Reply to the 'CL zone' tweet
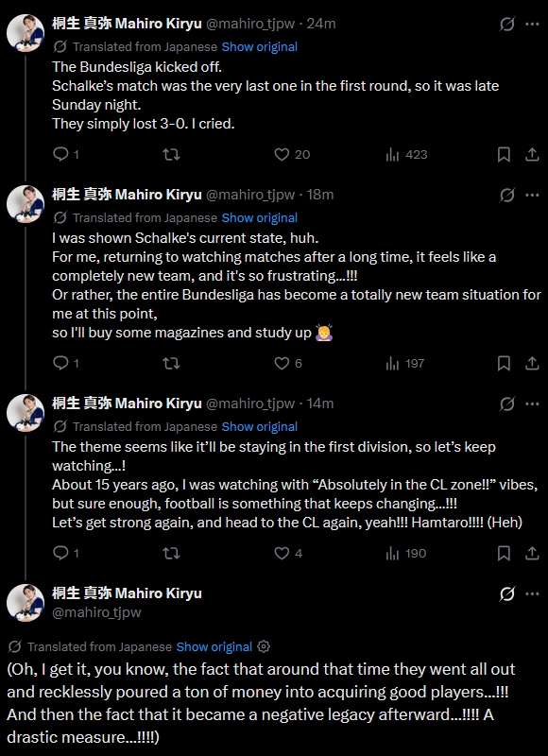The width and height of the screenshot is (548, 756). point(65,553)
